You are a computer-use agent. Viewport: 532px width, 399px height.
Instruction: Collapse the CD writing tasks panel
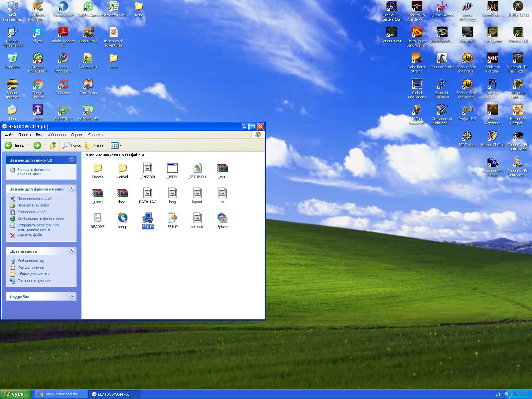tap(72, 160)
